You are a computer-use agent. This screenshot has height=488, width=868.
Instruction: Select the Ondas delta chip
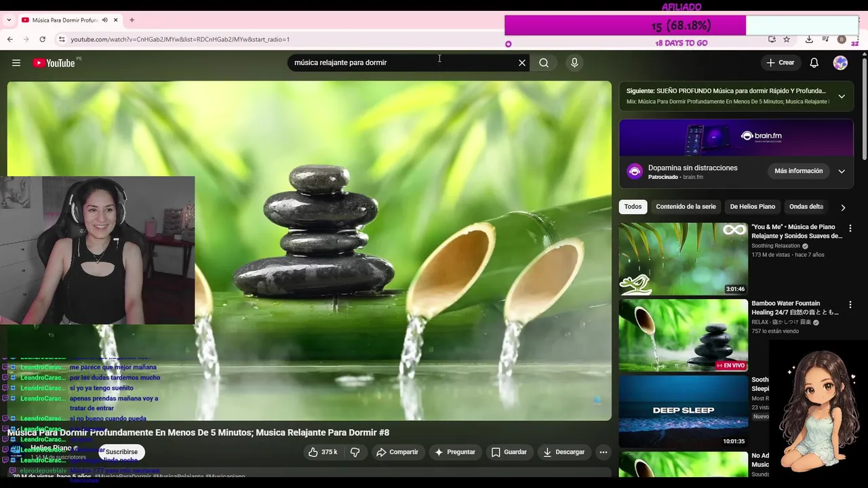tap(806, 207)
